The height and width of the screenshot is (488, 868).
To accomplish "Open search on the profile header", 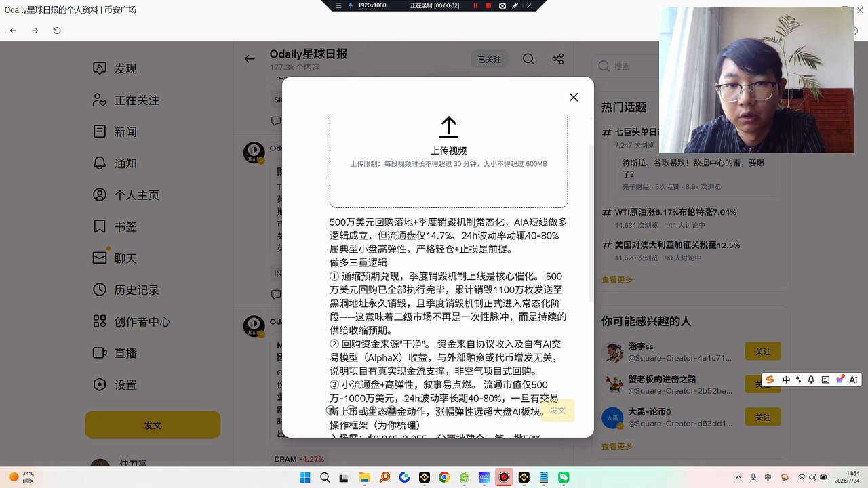I will point(528,59).
